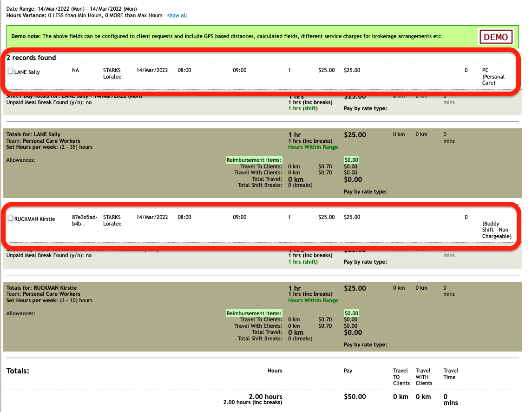Viewport: 532px width, 412px height.
Task: Open the highlighted Reimbursement Items for LANE Sally
Action: [x=254, y=159]
